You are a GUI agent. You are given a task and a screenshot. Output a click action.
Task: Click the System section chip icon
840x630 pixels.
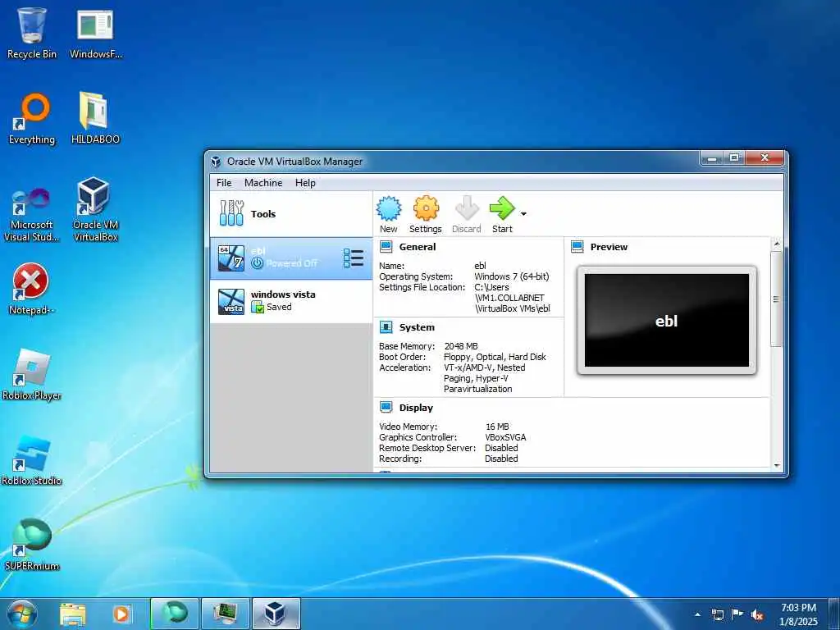(x=386, y=326)
